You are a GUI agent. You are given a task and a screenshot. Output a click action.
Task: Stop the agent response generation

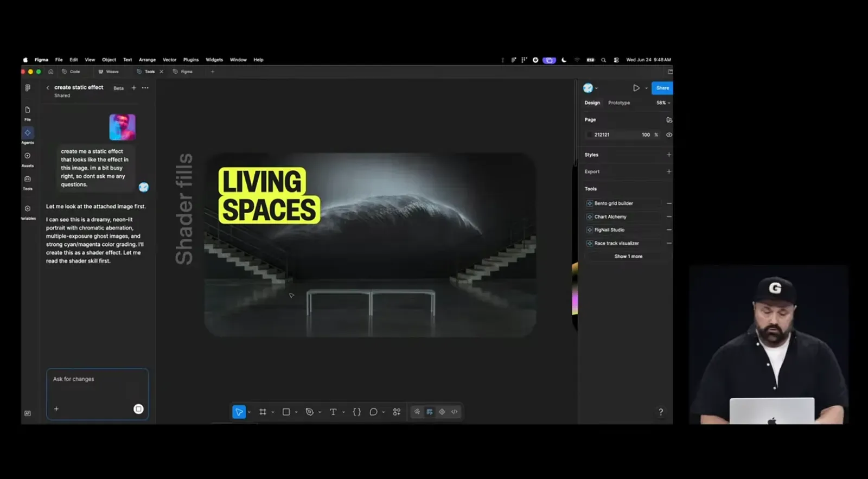pos(138,409)
